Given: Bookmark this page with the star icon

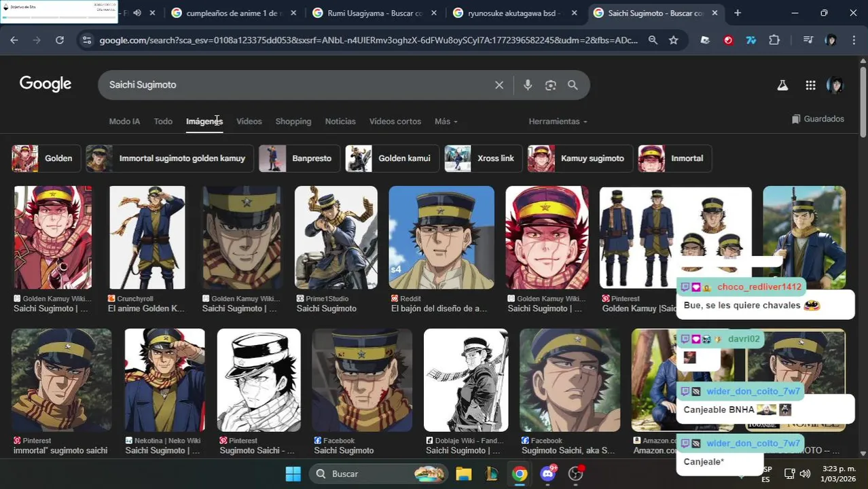Looking at the screenshot, I should click(673, 40).
